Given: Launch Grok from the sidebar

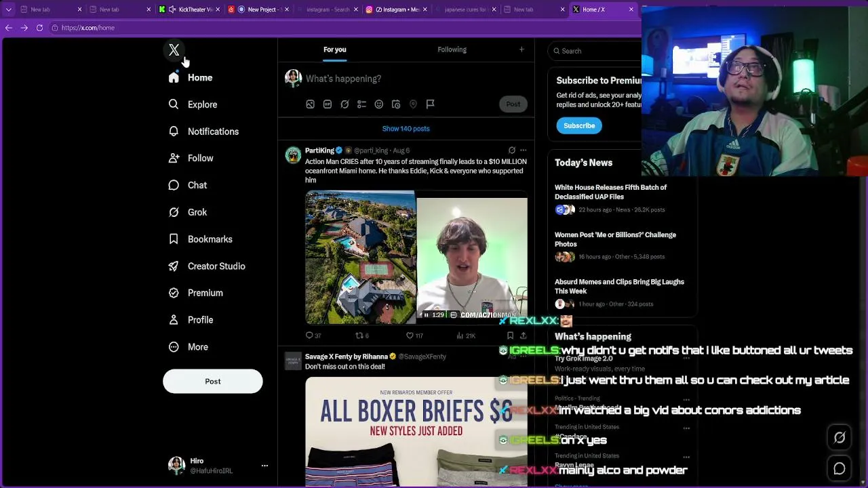Looking at the screenshot, I should coord(188,212).
